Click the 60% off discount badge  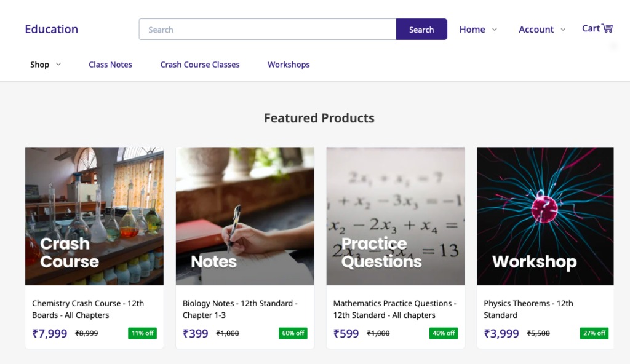[x=293, y=333]
